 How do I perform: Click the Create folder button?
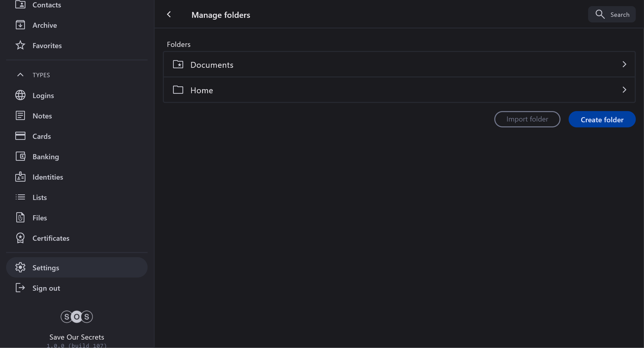point(602,119)
